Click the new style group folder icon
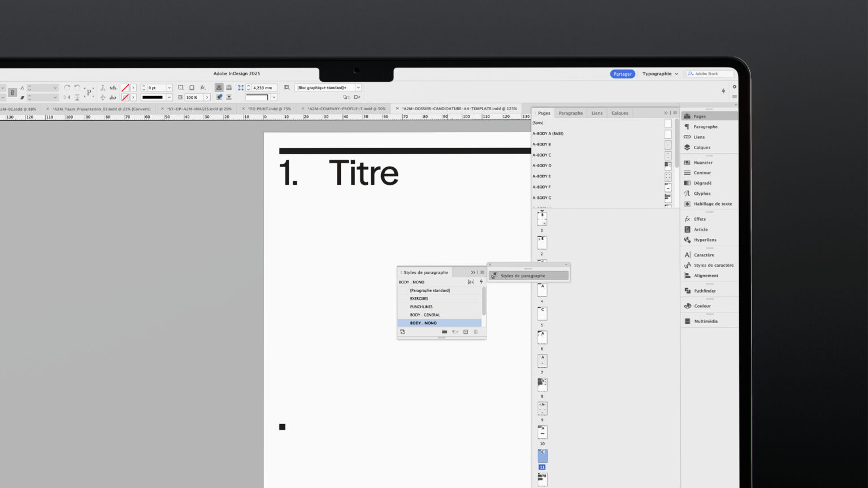This screenshot has height=488, width=868. pos(444,332)
